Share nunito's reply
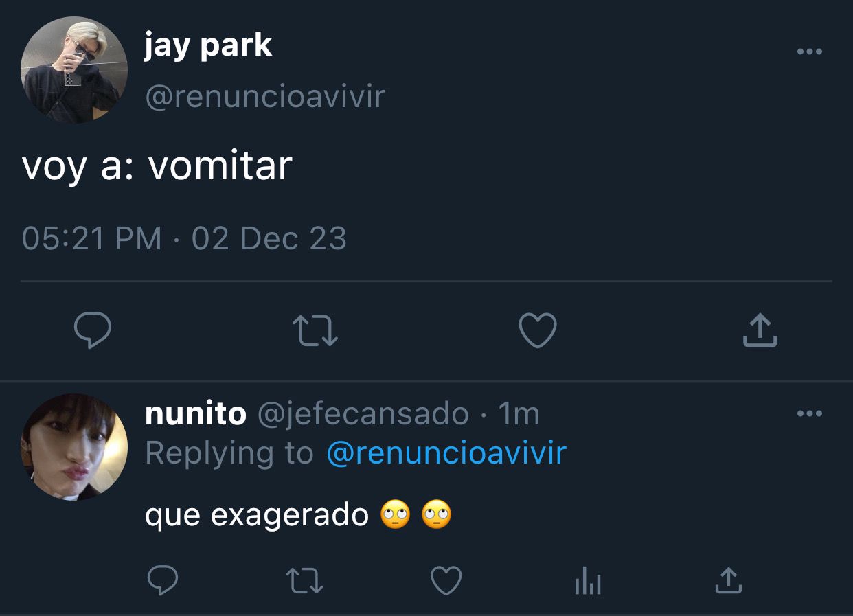 [729, 580]
